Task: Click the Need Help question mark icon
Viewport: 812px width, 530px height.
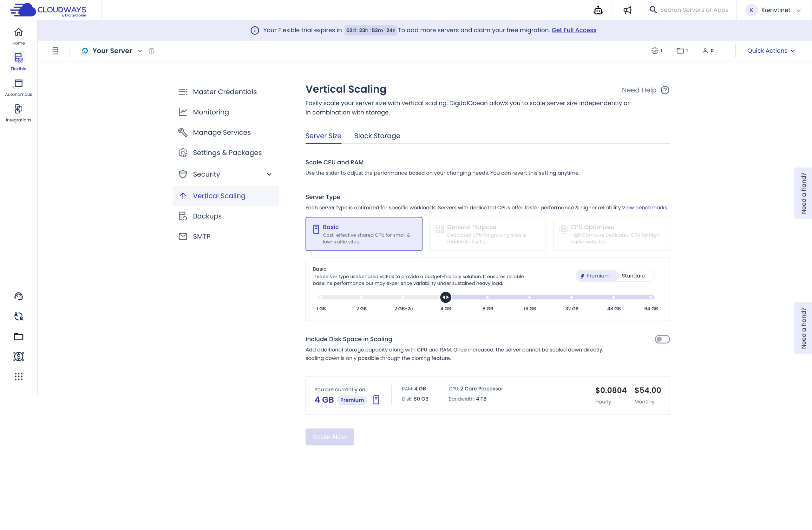Action: pos(665,90)
